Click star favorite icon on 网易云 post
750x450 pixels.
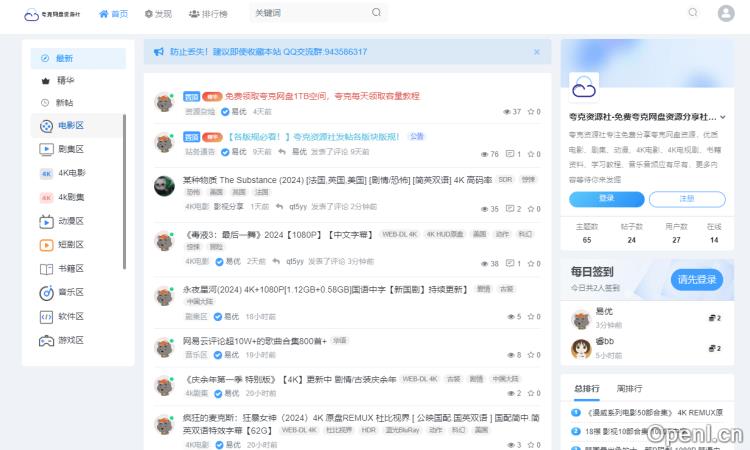coord(530,355)
